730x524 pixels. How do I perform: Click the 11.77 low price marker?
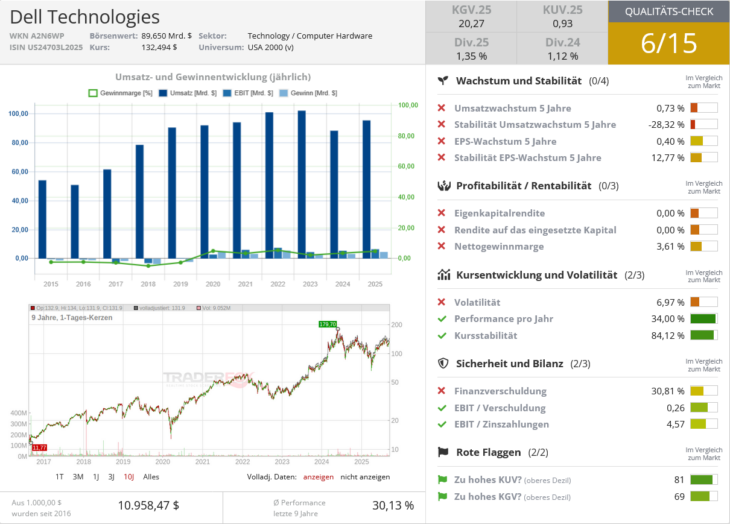click(x=39, y=448)
